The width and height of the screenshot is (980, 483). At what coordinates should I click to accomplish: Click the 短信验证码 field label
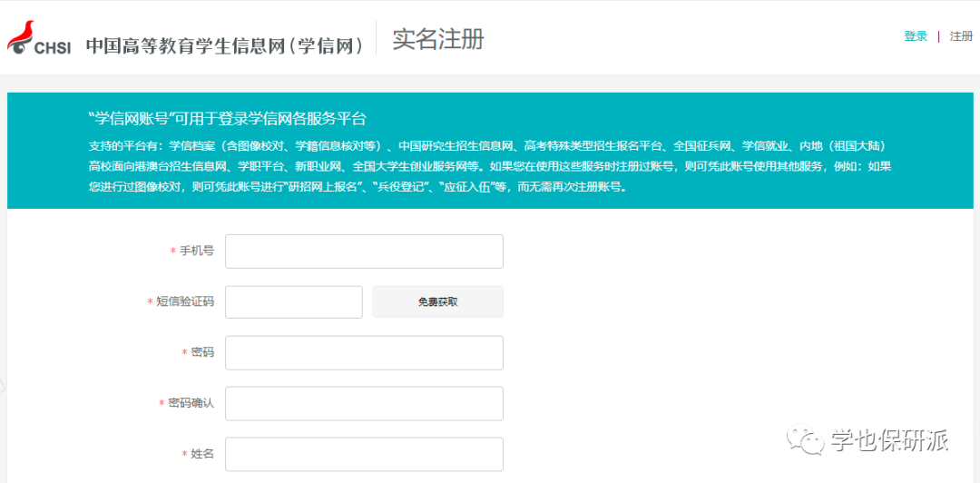[185, 302]
